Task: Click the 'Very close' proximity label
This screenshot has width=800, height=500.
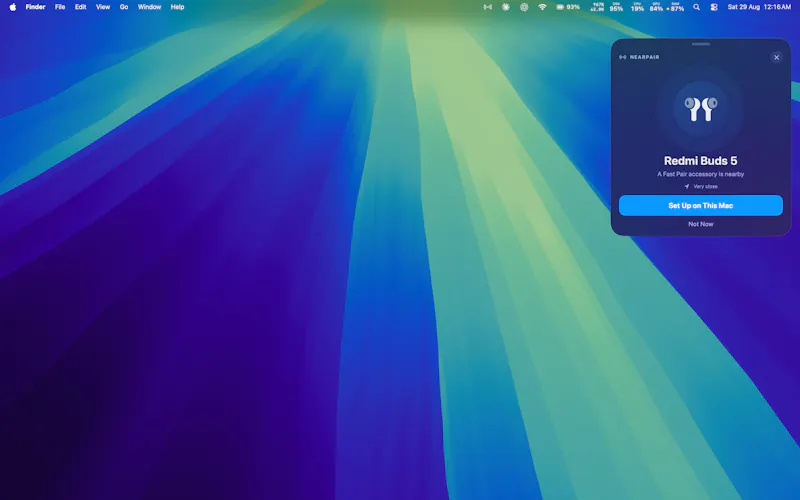Action: [706, 186]
